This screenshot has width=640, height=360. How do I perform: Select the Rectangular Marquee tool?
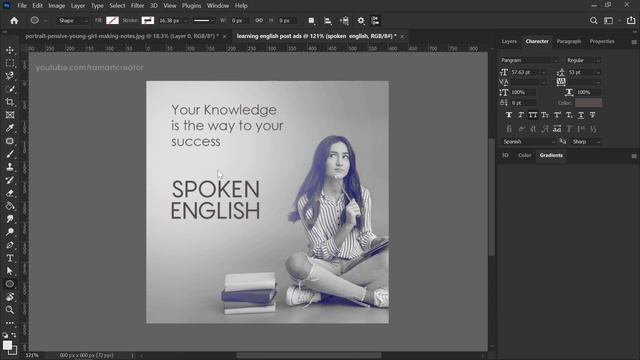[10, 63]
